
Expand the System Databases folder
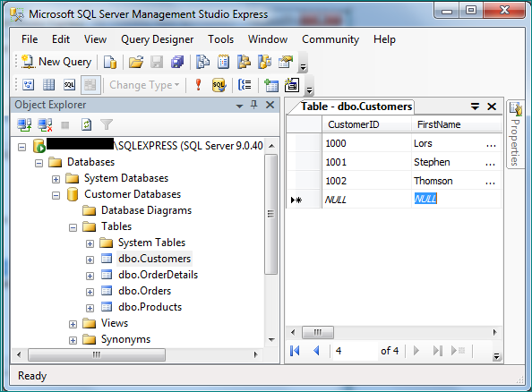(x=56, y=179)
